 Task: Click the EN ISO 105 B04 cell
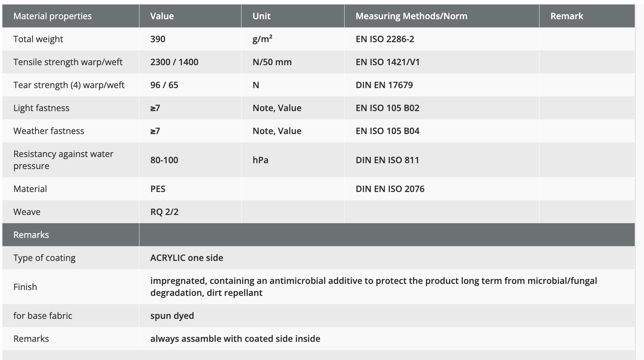(387, 131)
